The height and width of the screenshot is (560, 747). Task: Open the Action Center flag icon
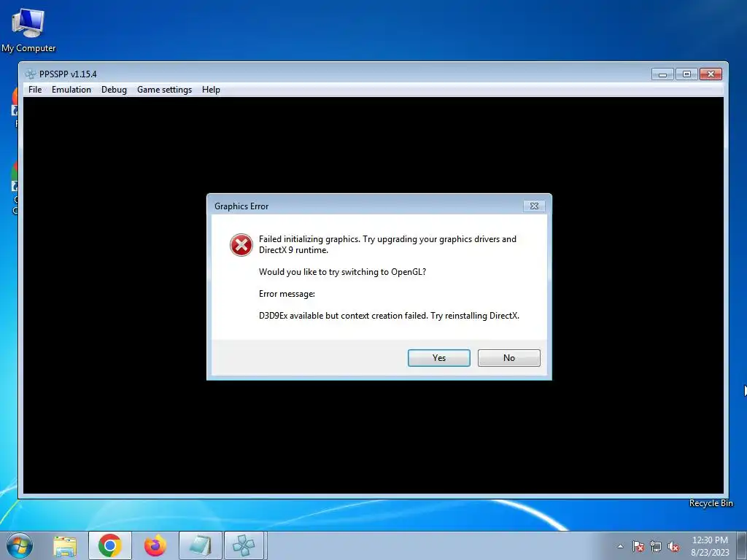click(638, 546)
